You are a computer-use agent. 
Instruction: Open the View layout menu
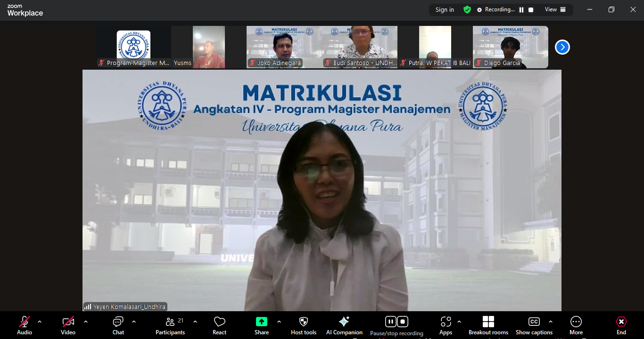click(x=555, y=9)
